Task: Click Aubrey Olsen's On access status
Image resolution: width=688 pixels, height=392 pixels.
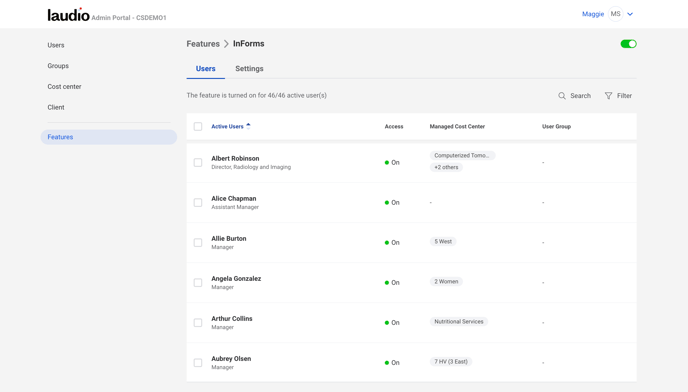Action: [392, 363]
